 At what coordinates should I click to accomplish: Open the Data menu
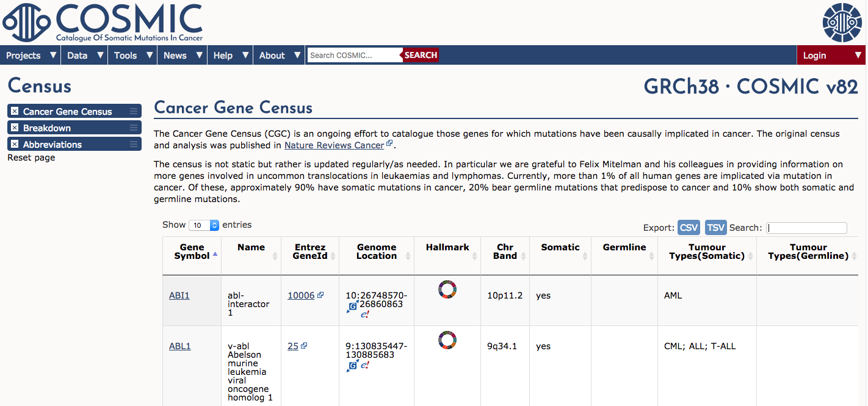click(x=84, y=55)
